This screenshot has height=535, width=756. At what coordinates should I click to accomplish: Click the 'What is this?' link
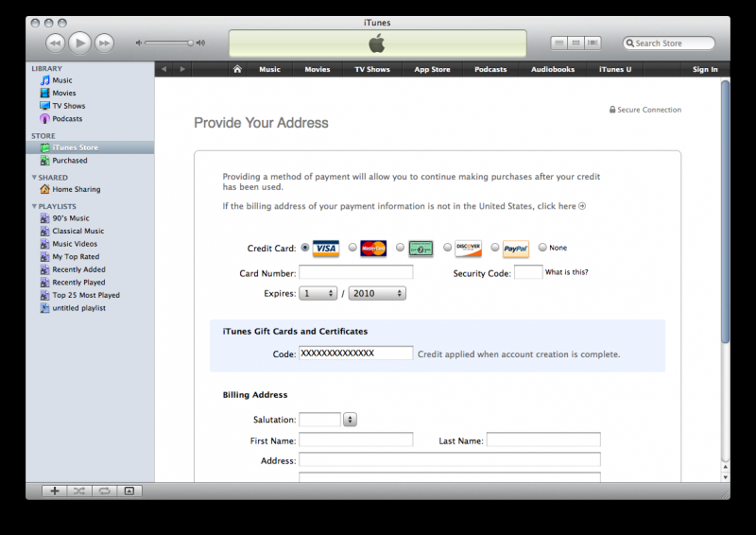click(x=566, y=272)
